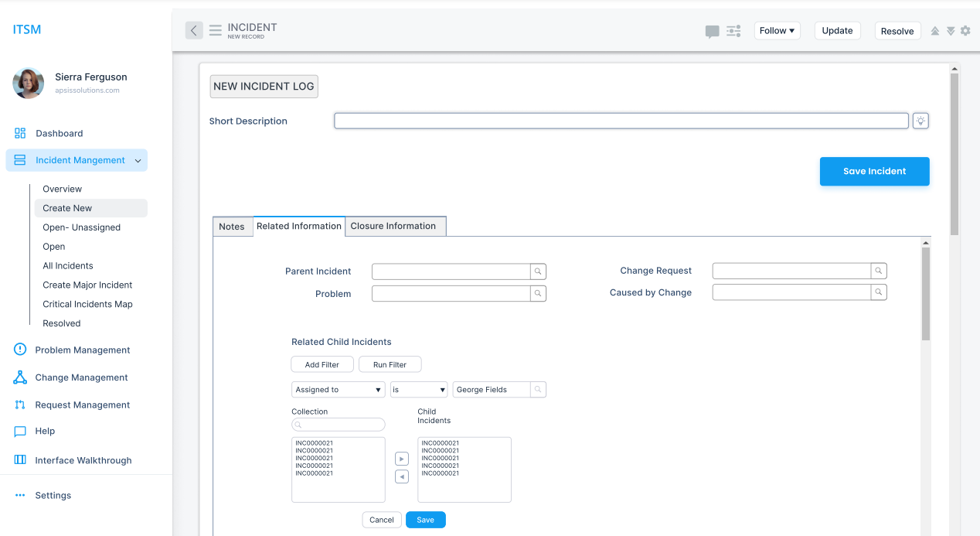Collapse the Incident Management menu chevron
This screenshot has width=980, height=536.
coord(138,160)
